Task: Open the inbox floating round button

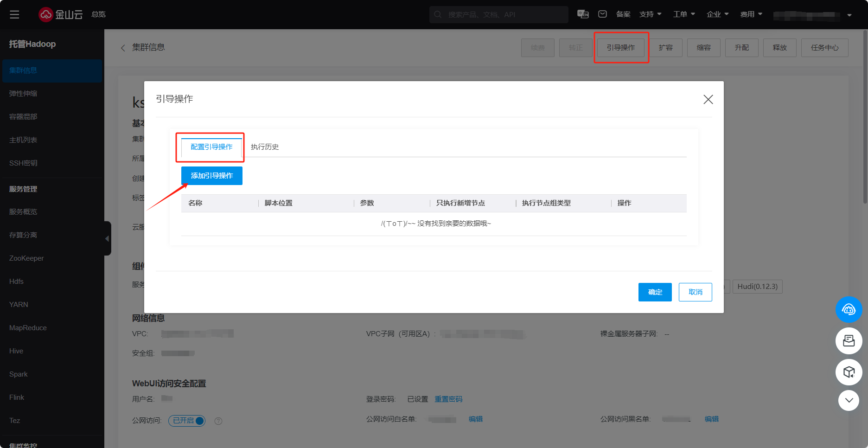Action: (849, 341)
